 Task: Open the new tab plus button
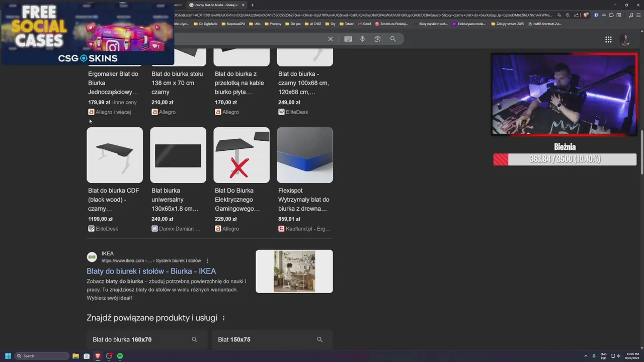pos(253,5)
